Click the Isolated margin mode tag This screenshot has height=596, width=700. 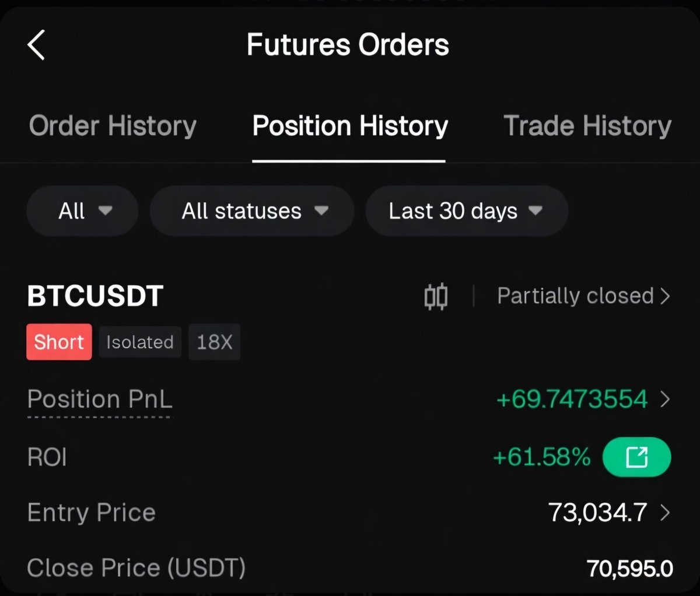[x=140, y=342]
